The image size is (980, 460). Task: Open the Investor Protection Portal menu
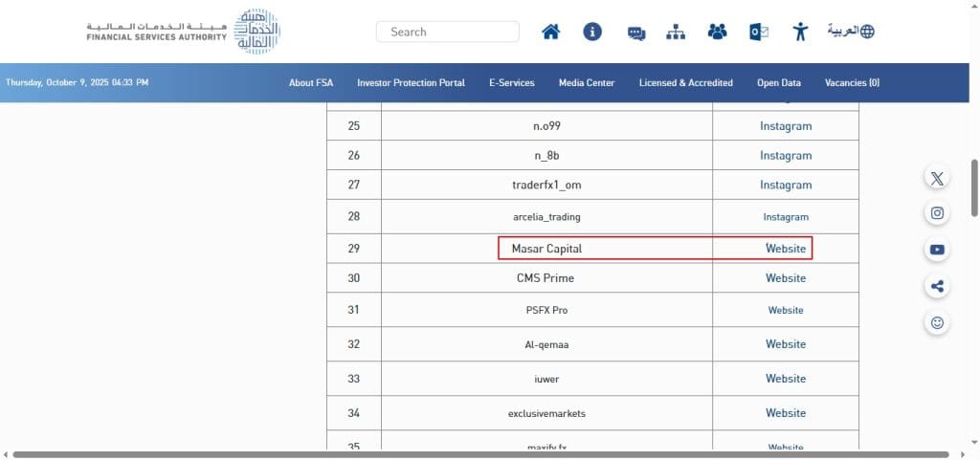tap(411, 83)
